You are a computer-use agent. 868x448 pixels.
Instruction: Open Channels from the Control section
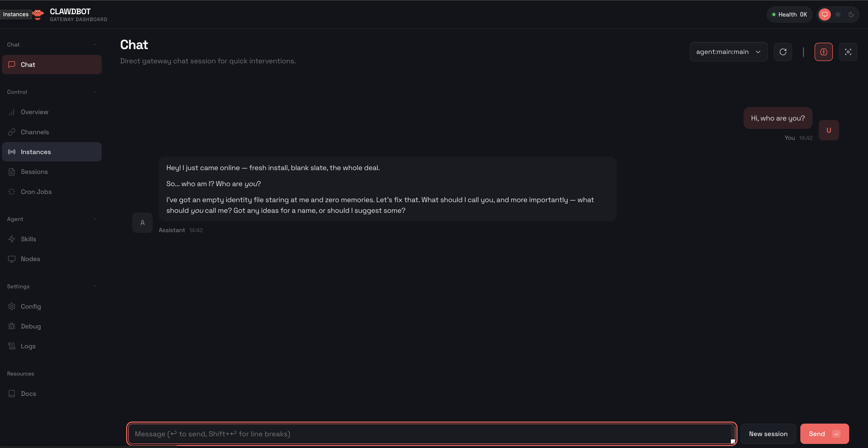pos(35,132)
